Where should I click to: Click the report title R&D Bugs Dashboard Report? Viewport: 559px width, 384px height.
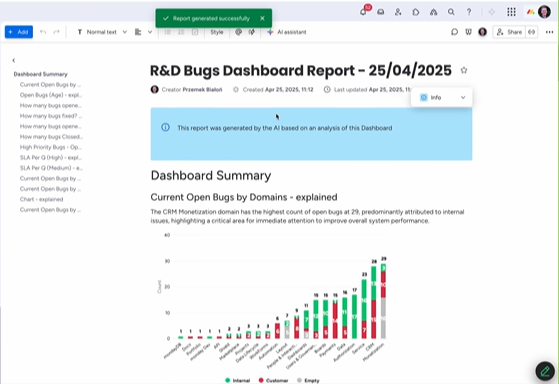pos(301,70)
